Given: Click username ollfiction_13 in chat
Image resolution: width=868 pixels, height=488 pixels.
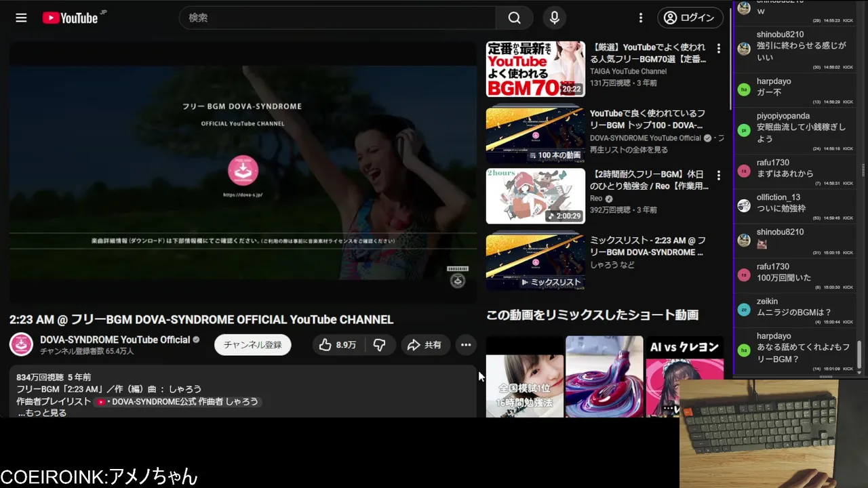Looking at the screenshot, I should [x=778, y=197].
